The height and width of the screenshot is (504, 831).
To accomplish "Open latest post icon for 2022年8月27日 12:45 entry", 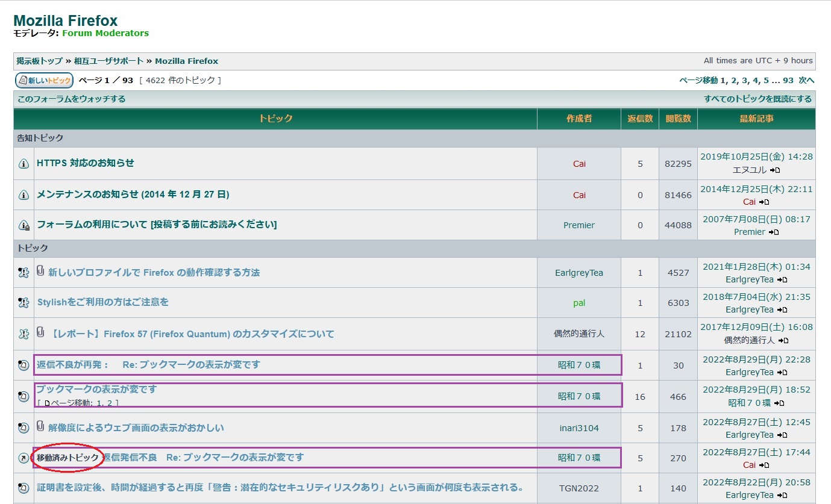I will [x=782, y=435].
